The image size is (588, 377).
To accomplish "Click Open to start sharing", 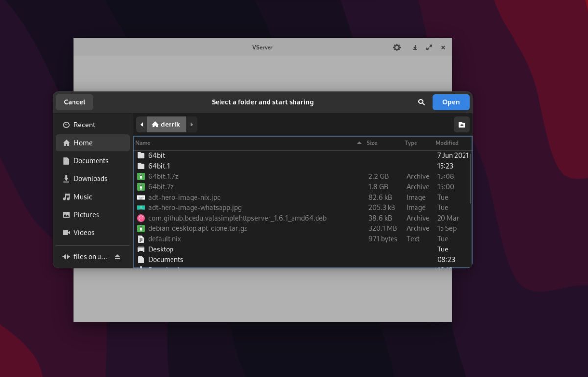I will pyautogui.click(x=450, y=102).
